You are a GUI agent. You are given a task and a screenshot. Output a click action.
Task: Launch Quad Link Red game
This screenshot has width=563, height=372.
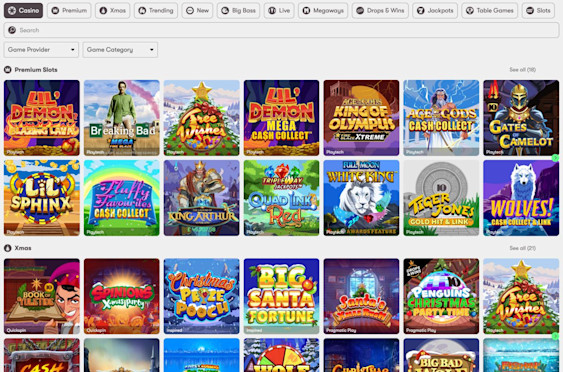pos(282,198)
